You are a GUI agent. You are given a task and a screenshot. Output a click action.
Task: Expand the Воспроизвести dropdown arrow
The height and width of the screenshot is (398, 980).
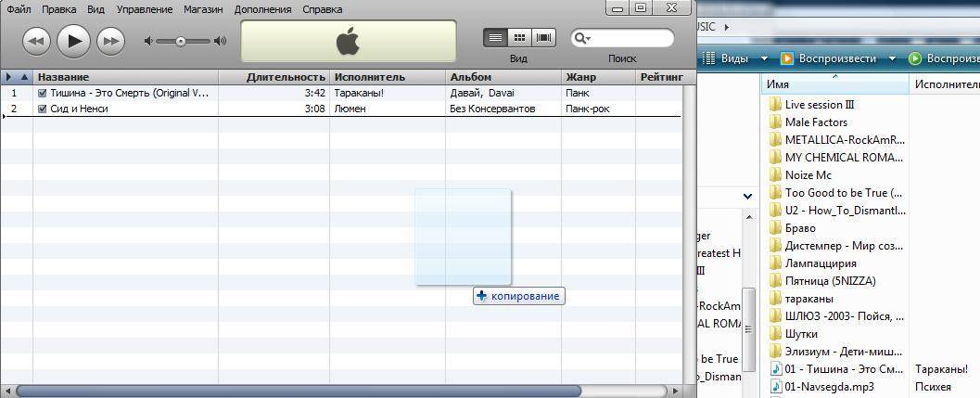(893, 58)
